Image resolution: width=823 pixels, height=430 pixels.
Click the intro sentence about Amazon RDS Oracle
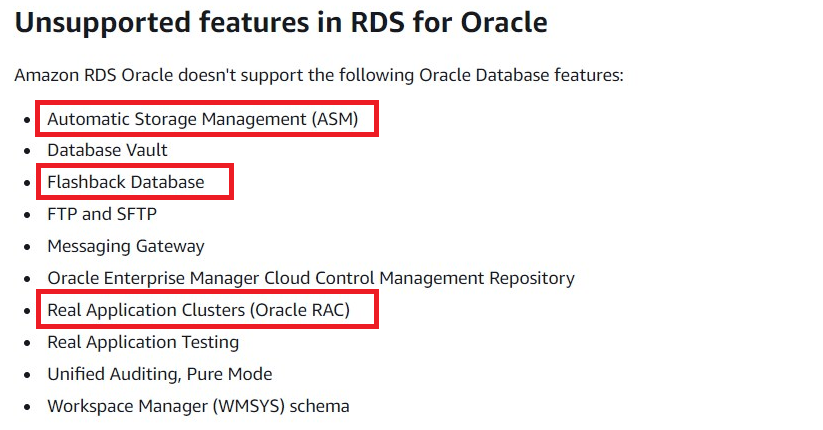(x=319, y=75)
